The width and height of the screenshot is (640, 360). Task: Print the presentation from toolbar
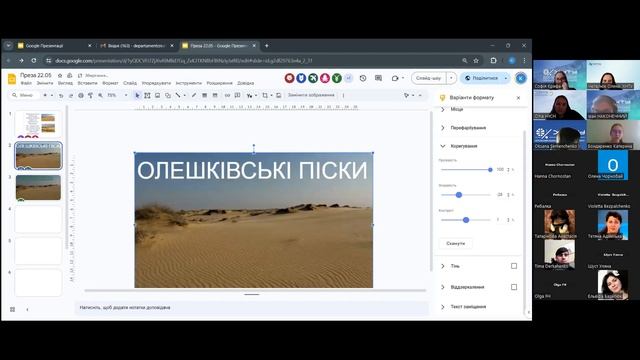[x=81, y=96]
